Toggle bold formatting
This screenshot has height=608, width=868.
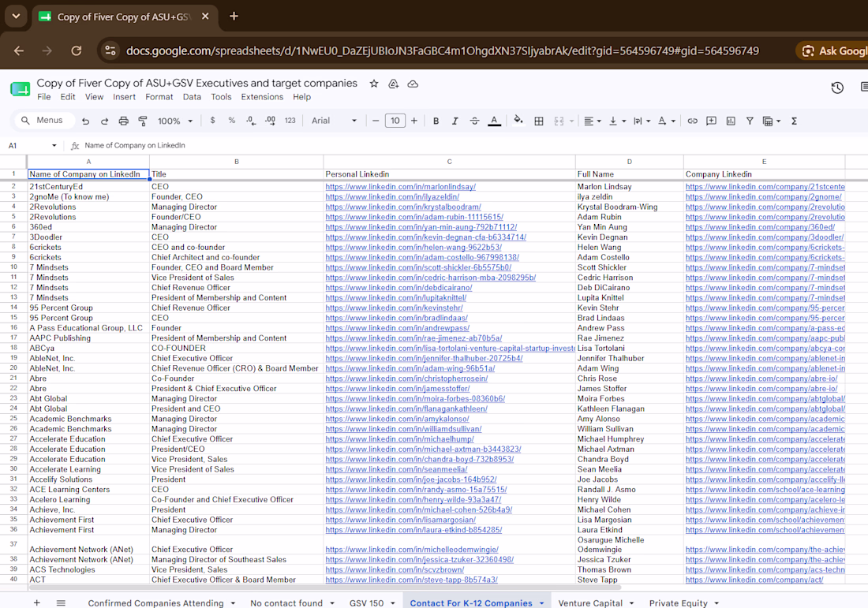pos(436,121)
